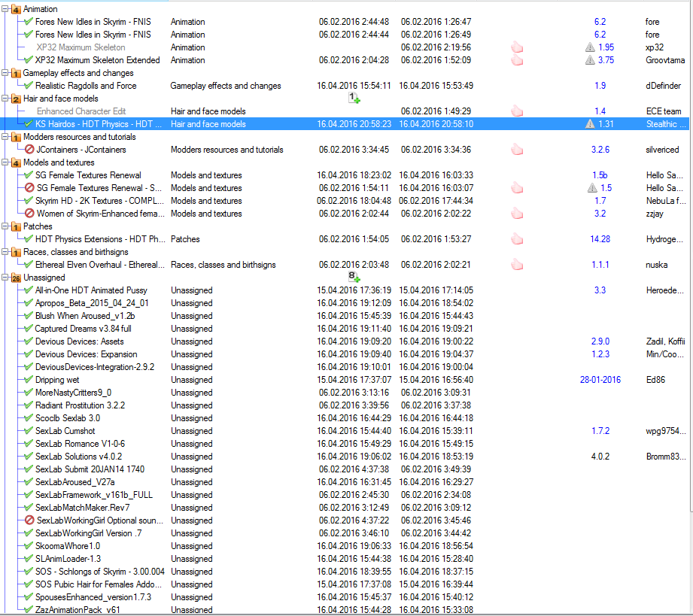The image size is (693, 616).
Task: Click warning icon next to version 3.75
Action: [590, 60]
